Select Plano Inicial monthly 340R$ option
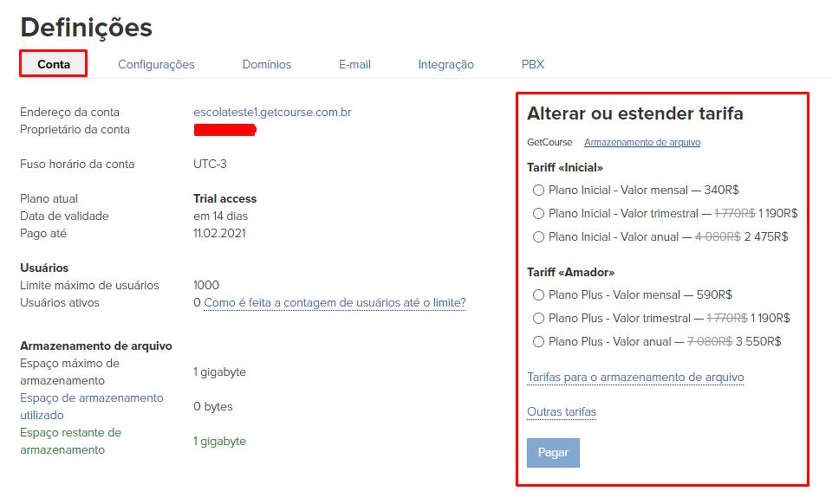This screenshot has height=504, width=832. (x=539, y=190)
